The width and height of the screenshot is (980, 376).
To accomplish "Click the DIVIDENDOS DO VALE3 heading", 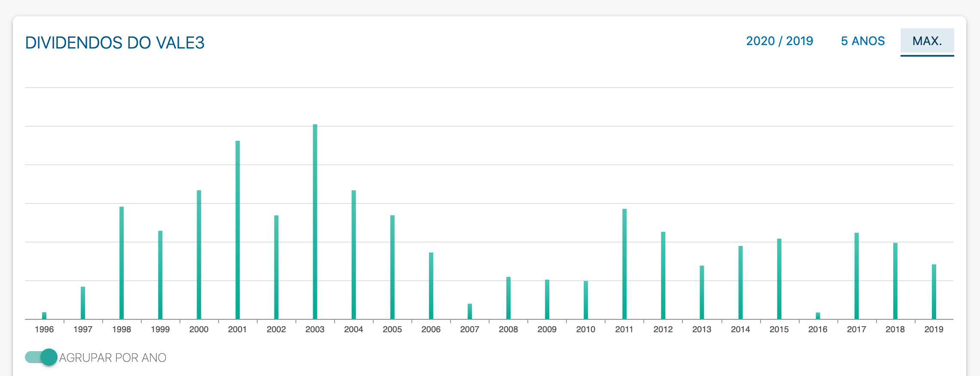I will pyautogui.click(x=115, y=43).
